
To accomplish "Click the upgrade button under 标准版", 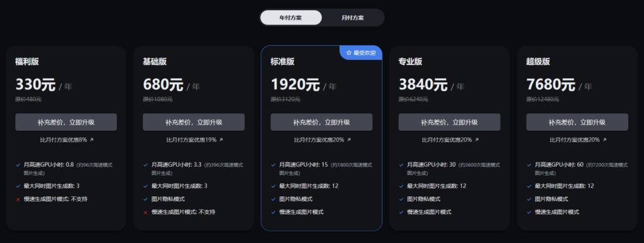I will pyautogui.click(x=321, y=122).
